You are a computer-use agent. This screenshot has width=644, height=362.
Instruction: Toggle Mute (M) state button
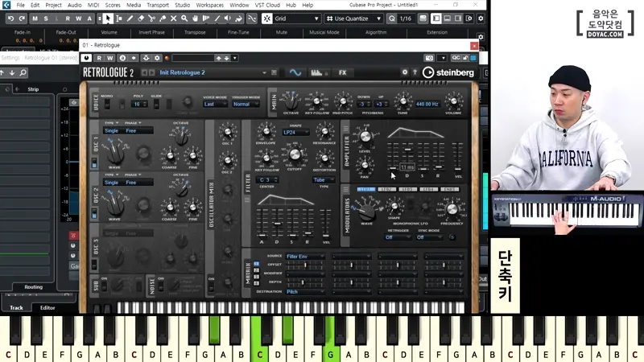tap(35, 19)
